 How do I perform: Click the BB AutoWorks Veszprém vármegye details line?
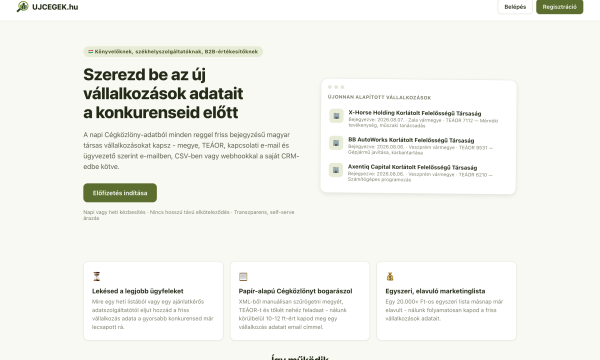pyautogui.click(x=420, y=150)
